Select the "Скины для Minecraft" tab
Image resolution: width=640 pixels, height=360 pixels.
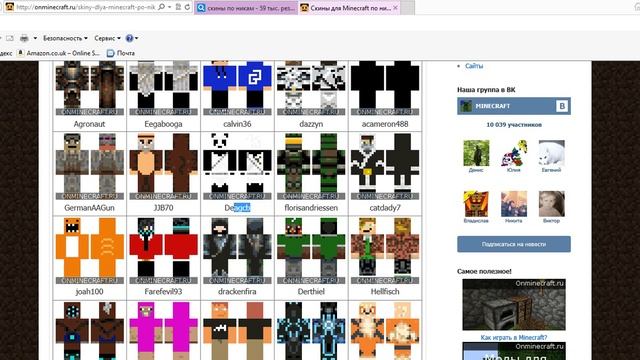coord(346,8)
